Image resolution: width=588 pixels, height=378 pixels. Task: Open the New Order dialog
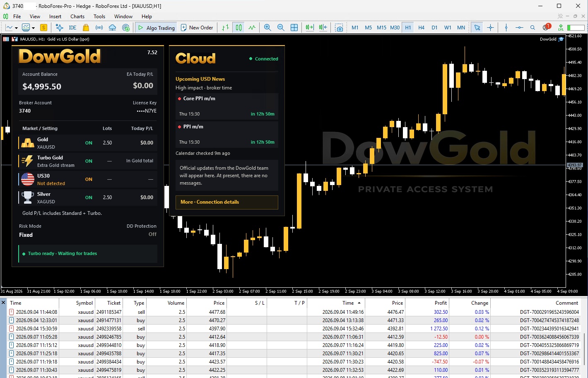click(197, 28)
